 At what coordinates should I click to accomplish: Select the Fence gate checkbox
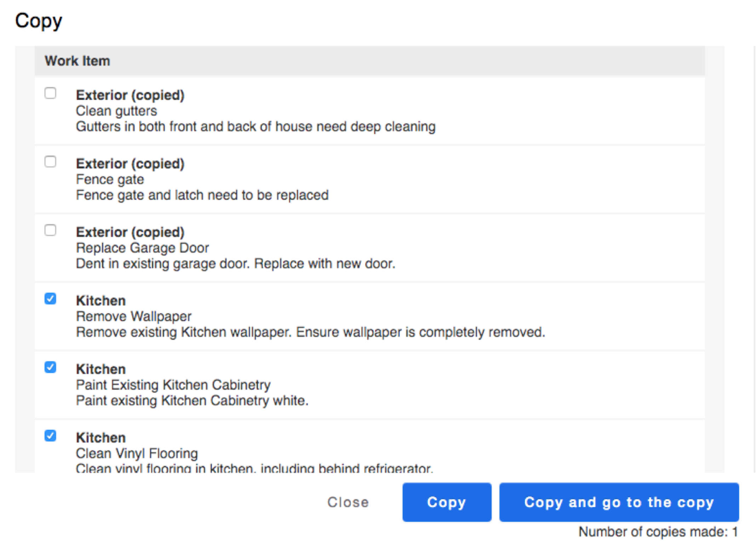pos(50,162)
